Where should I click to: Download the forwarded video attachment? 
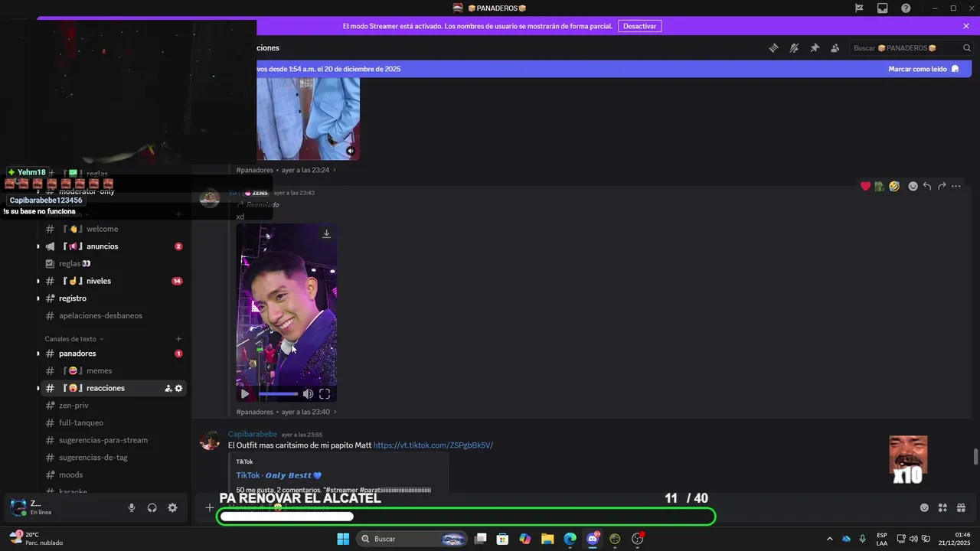[326, 233]
